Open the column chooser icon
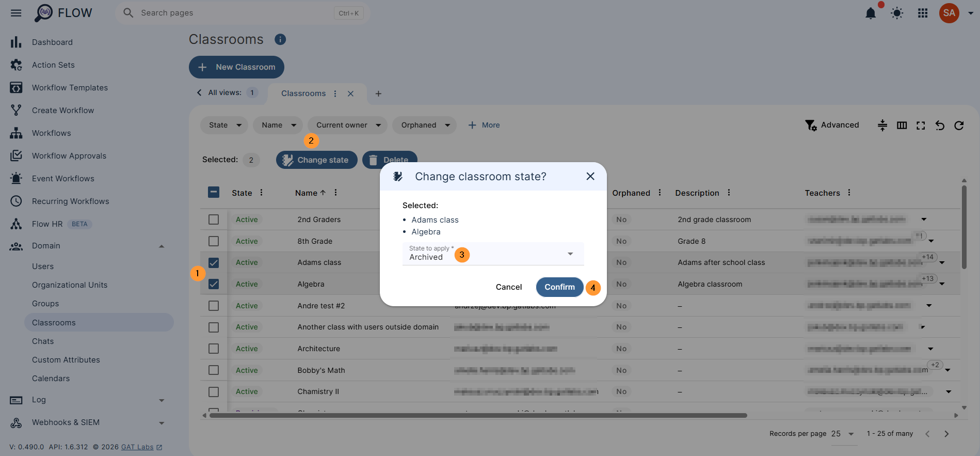Viewport: 980px width, 456px height. coord(902,125)
